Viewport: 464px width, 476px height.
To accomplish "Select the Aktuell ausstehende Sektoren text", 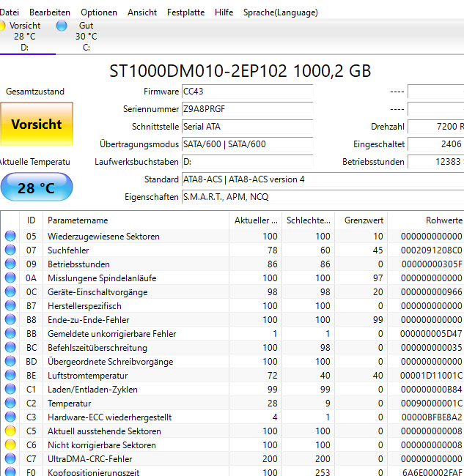I will click(x=104, y=431).
